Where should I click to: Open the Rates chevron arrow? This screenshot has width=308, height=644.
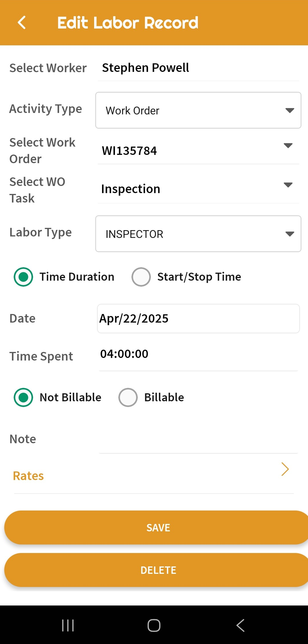click(x=285, y=469)
